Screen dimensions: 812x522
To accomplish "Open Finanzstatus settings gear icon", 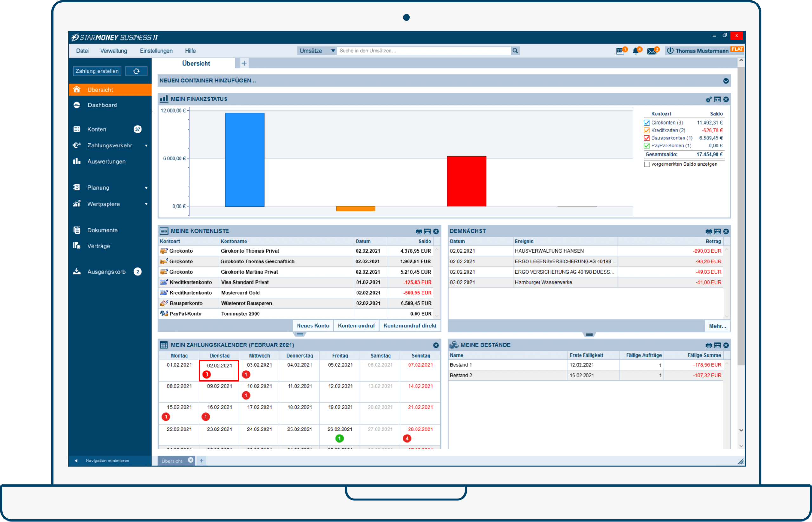I will pos(708,100).
